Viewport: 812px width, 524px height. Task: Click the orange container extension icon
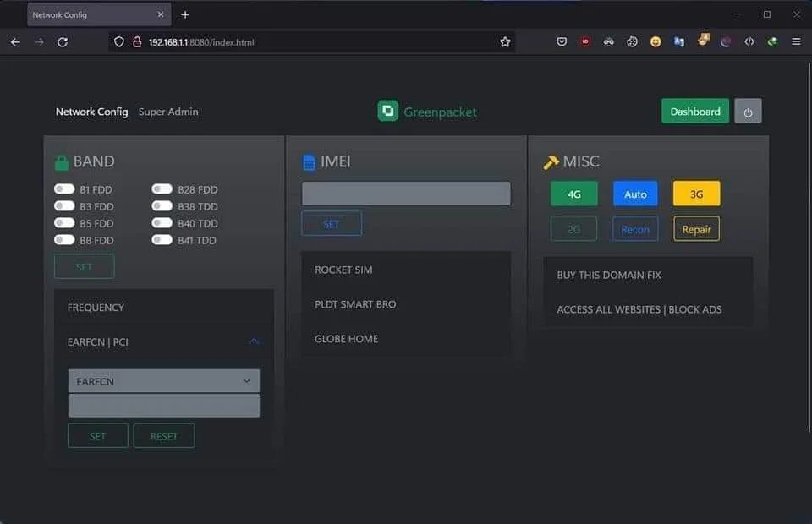pyautogui.click(x=703, y=40)
